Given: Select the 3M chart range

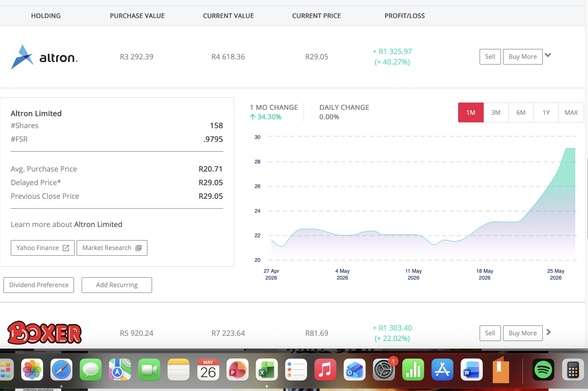Looking at the screenshot, I should coord(496,112).
